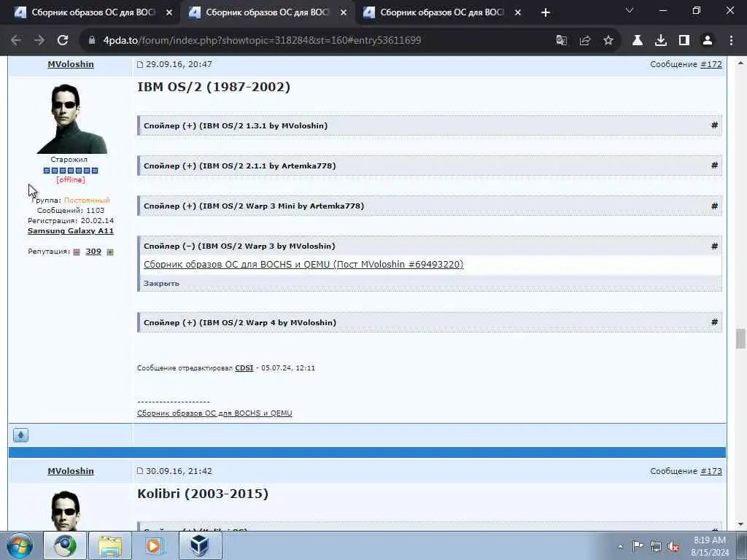Open the tab search chevron
Viewport: 747px width, 560px height.
pos(630,10)
